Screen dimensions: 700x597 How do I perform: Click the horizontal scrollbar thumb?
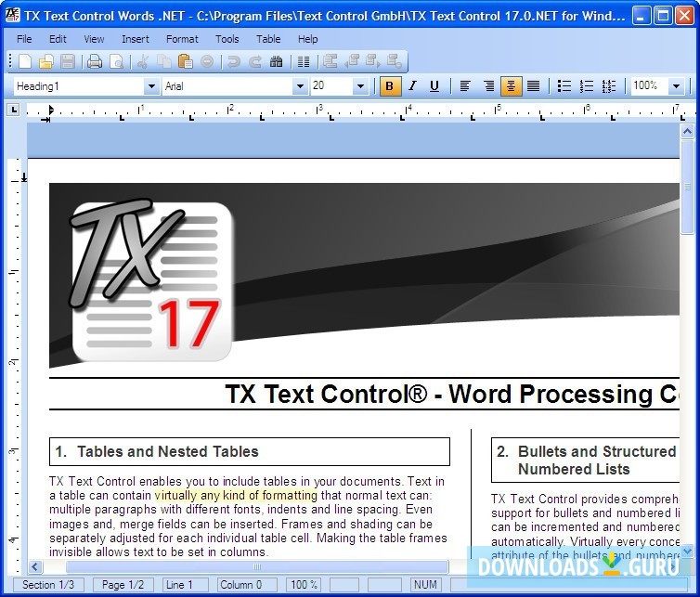[257, 567]
